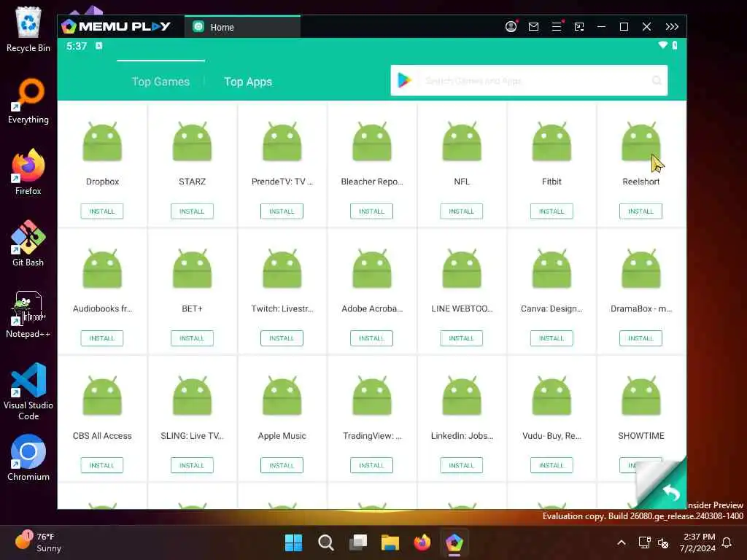This screenshot has height=560, width=747.
Task: Install Vudu app
Action: 551,465
